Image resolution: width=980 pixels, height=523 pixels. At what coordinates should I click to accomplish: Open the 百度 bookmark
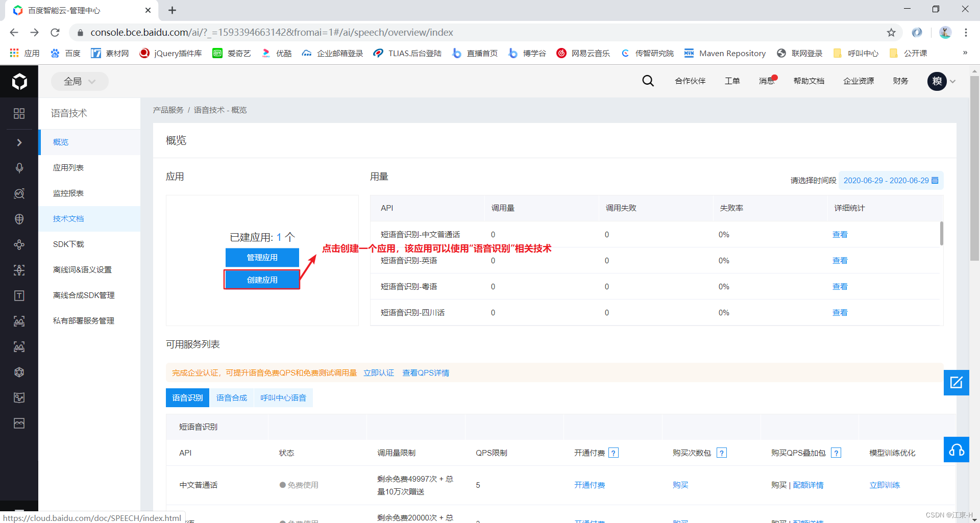(x=65, y=53)
